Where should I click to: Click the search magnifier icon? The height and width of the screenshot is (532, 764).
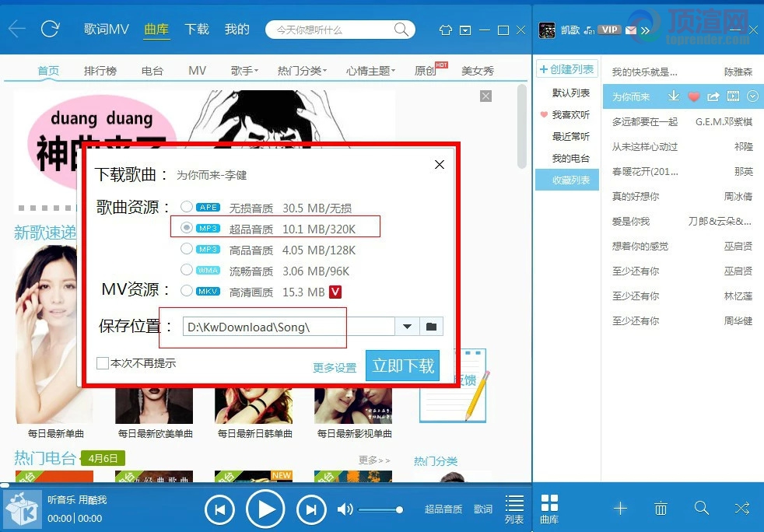click(401, 30)
